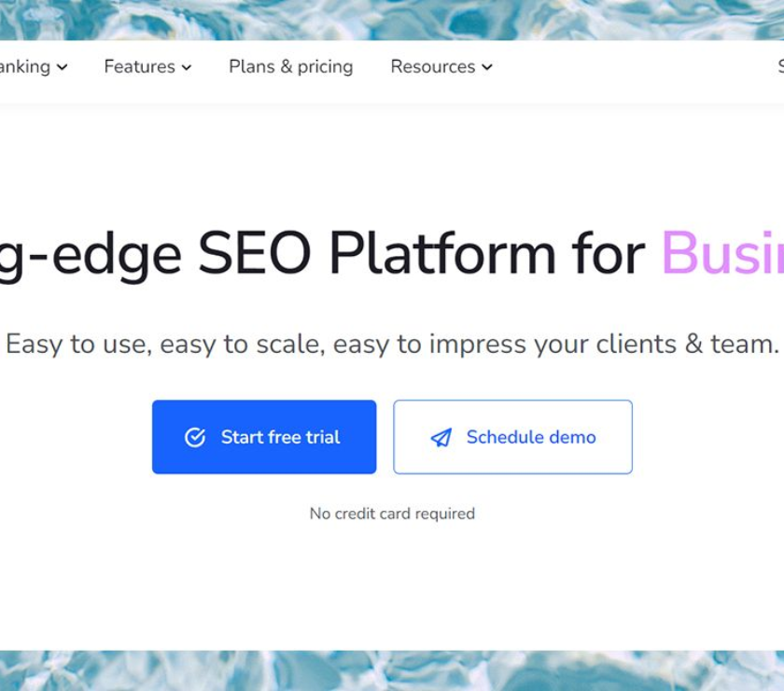Go to Plans & pricing
This screenshot has width=784, height=691.
pyautogui.click(x=291, y=66)
